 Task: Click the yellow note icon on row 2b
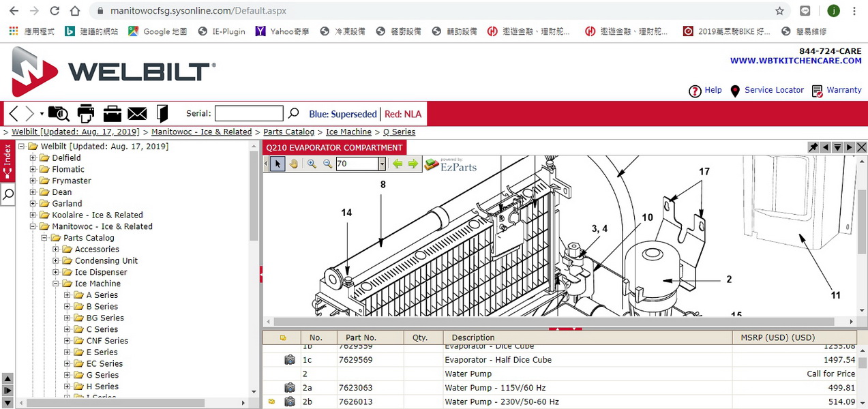pyautogui.click(x=271, y=402)
